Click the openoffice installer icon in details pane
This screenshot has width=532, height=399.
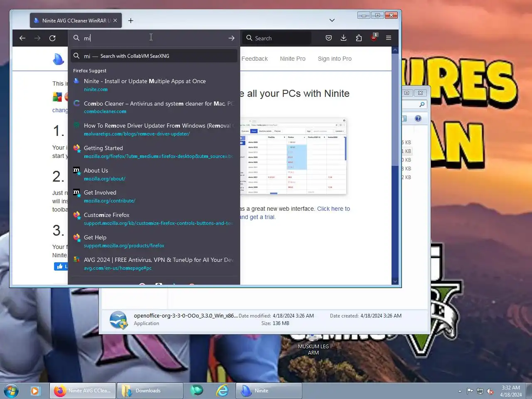pos(118,320)
